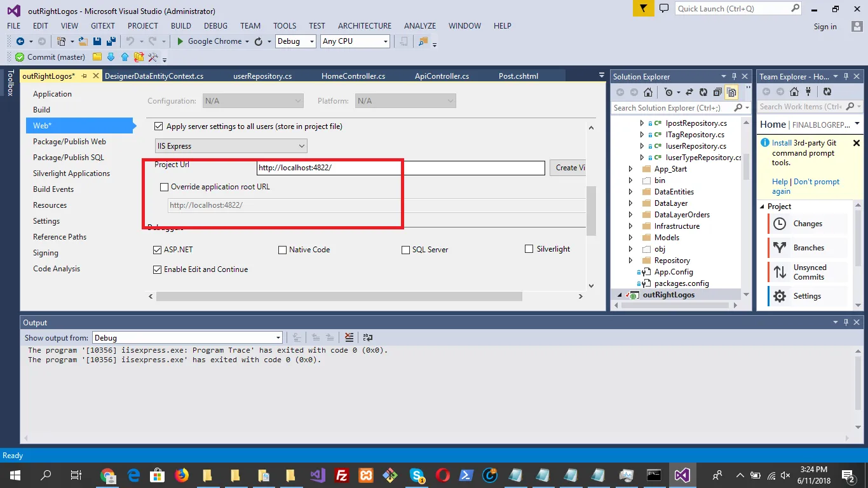Click the Open File folder icon in the toolbar
This screenshot has height=488, width=868.
click(x=83, y=41)
